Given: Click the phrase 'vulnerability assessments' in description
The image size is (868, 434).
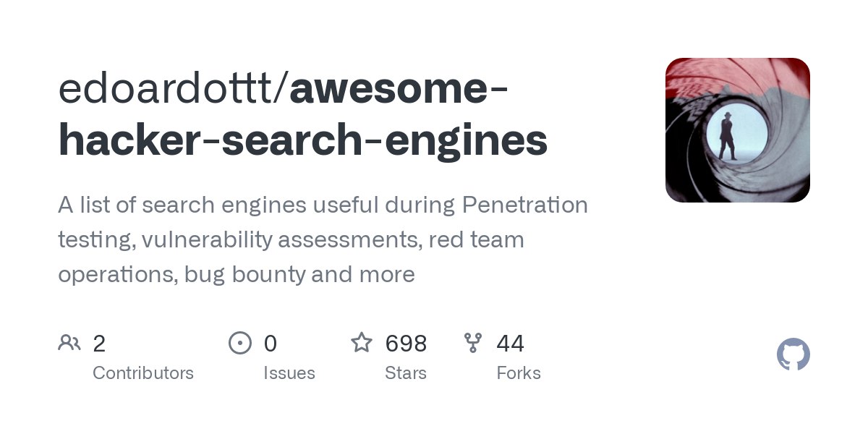Looking at the screenshot, I should coord(281,239).
